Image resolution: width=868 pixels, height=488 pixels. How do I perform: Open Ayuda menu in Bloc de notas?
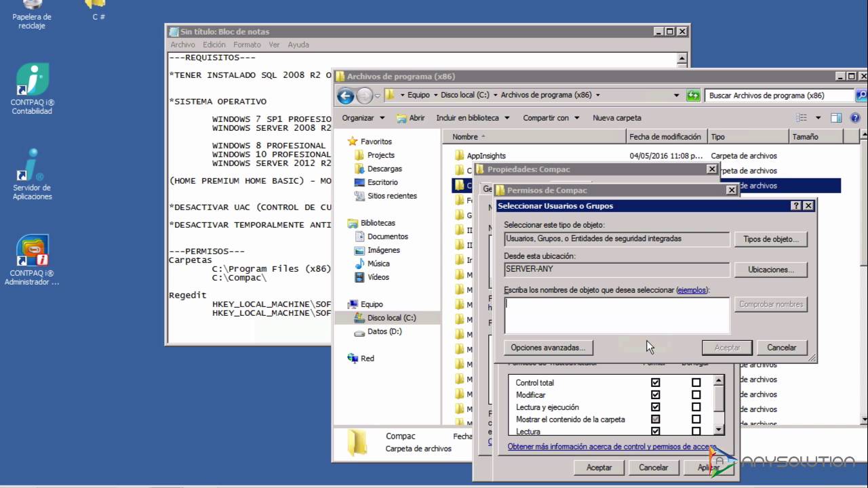coord(298,45)
